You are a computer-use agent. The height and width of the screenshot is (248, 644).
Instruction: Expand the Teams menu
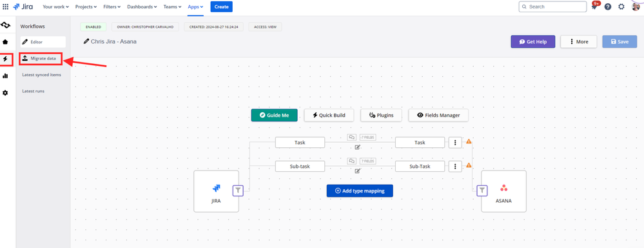[x=173, y=6]
